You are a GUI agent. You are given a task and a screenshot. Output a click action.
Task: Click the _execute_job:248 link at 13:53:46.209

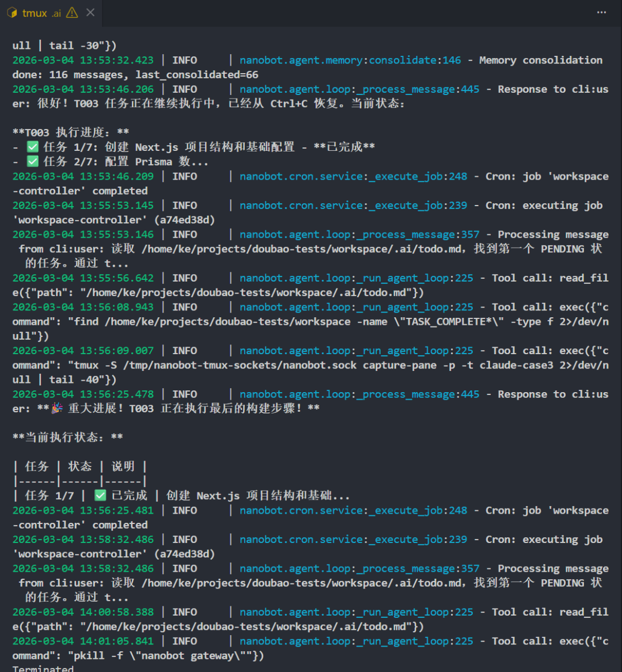click(353, 176)
